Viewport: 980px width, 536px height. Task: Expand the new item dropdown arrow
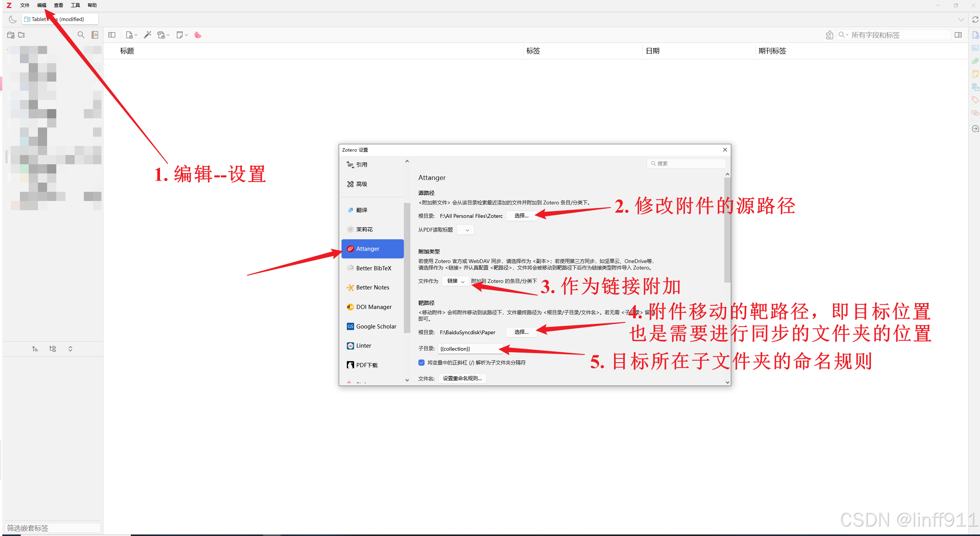136,35
